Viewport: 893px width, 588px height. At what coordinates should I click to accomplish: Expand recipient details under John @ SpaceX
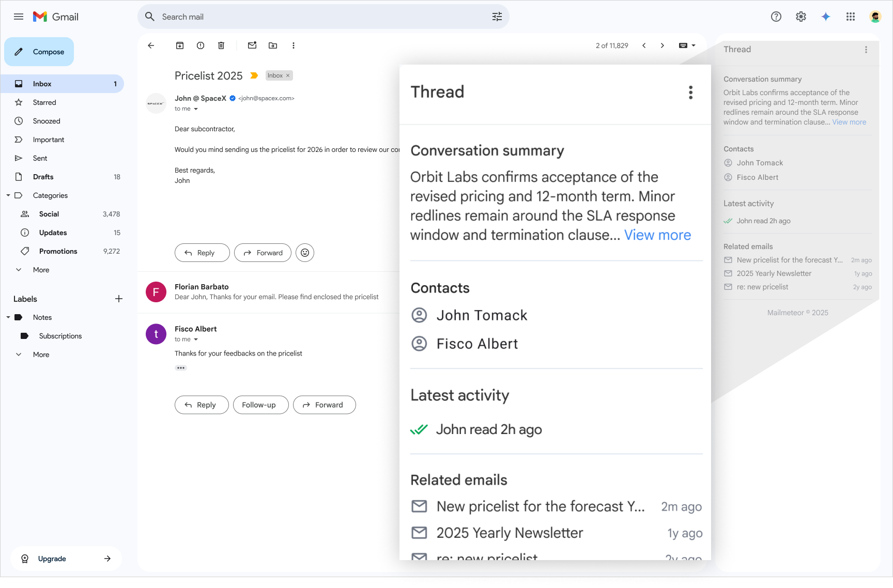pos(197,109)
